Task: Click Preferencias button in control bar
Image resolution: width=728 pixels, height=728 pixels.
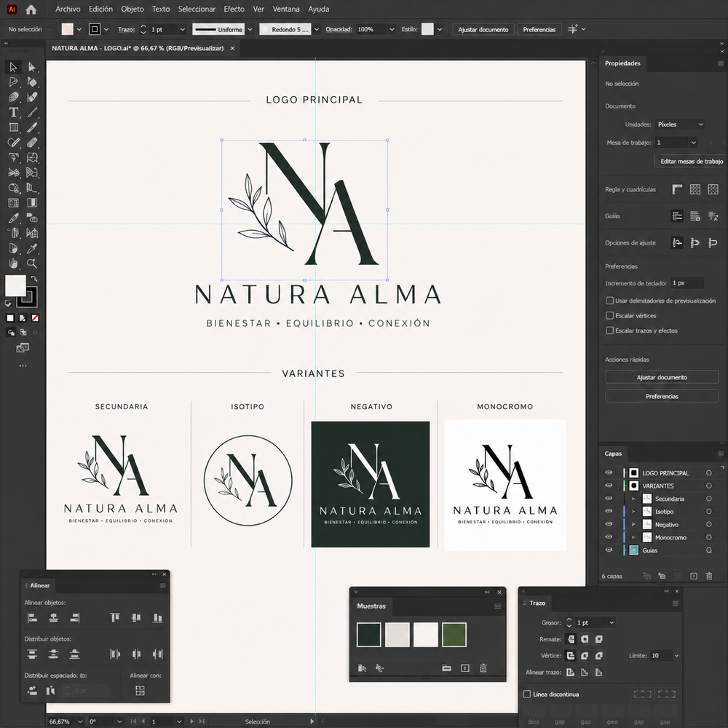Action: click(x=539, y=29)
